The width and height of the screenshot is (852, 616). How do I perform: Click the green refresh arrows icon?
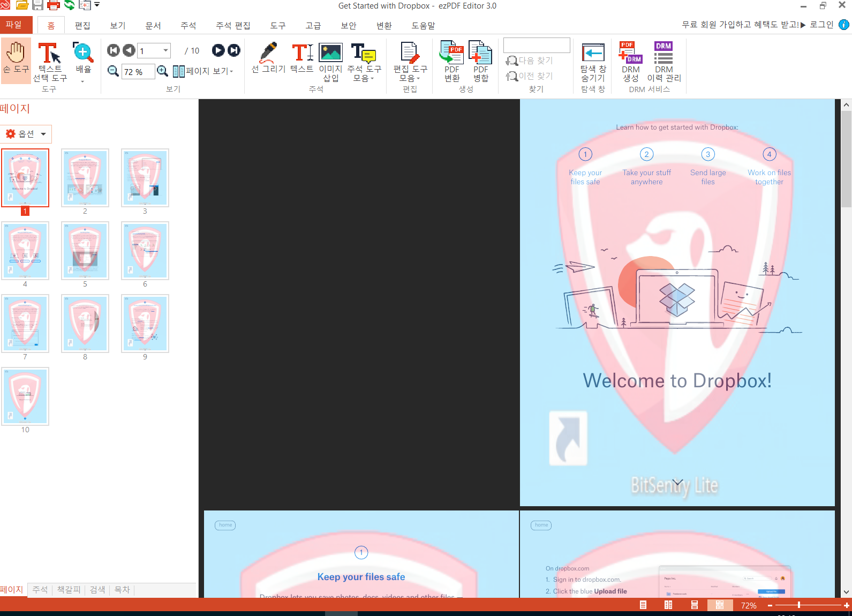point(69,5)
